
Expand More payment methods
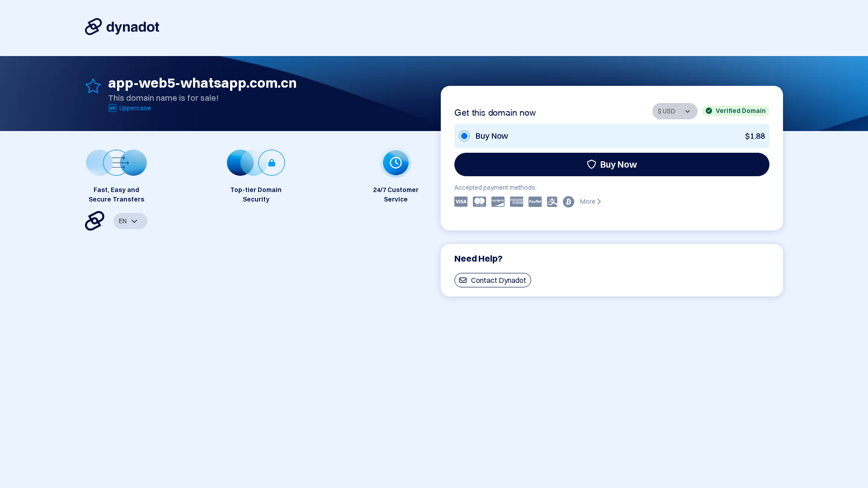point(590,202)
